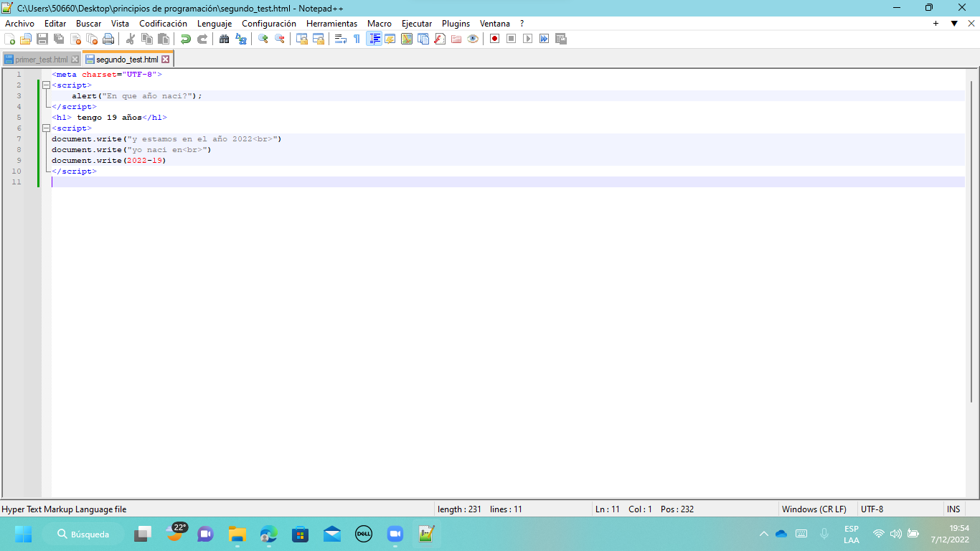Collapse the script block at line 6

pyautogui.click(x=46, y=128)
